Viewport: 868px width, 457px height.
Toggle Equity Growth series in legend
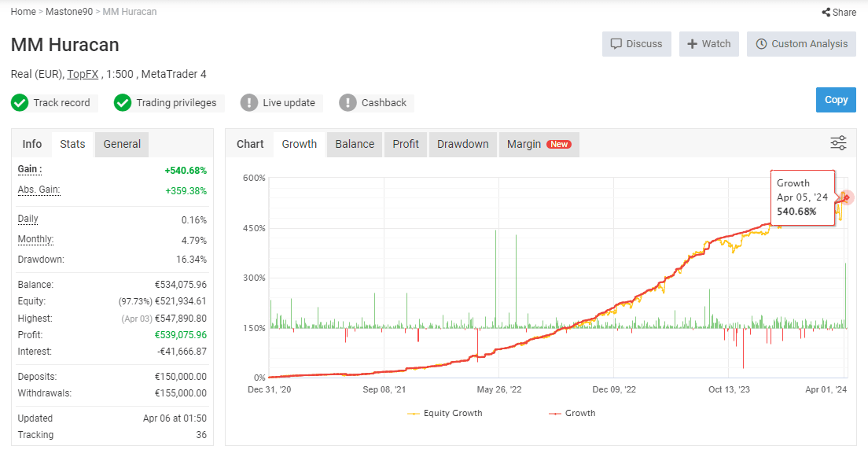pyautogui.click(x=445, y=413)
